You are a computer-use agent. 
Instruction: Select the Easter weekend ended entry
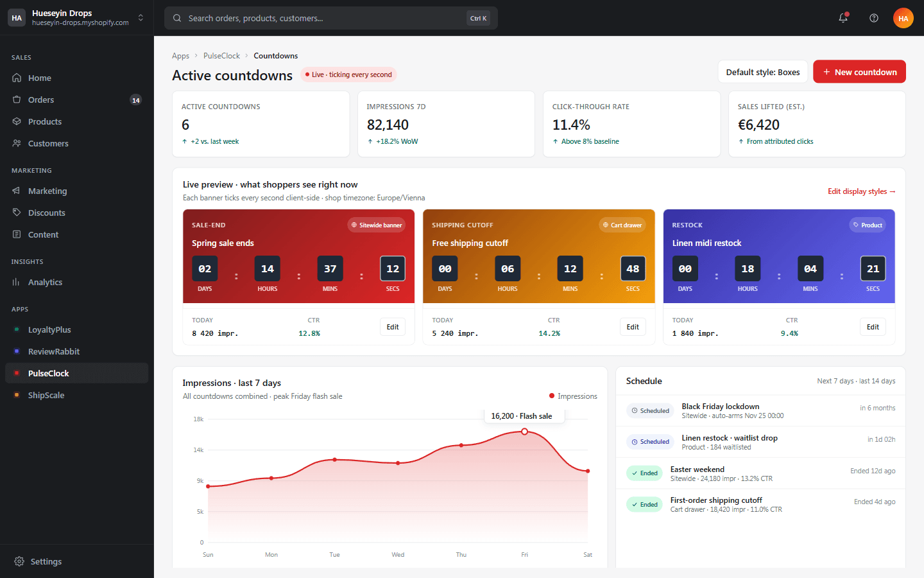point(760,473)
